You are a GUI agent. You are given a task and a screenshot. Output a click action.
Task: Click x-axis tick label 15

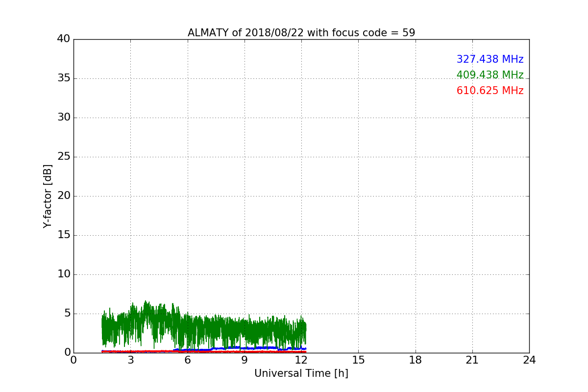[359, 360]
